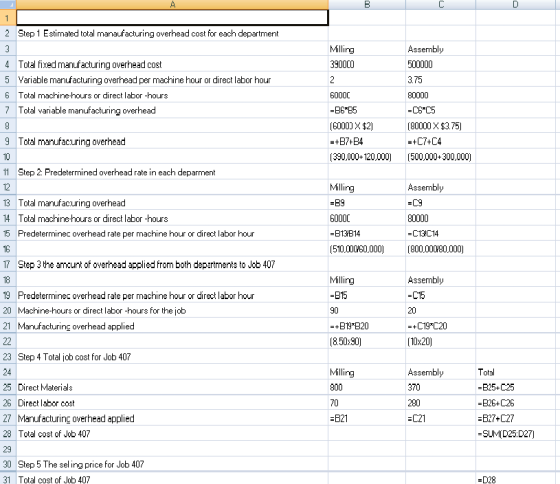
Task: Select the cell (390,000+120,000)
Action: [367, 157]
